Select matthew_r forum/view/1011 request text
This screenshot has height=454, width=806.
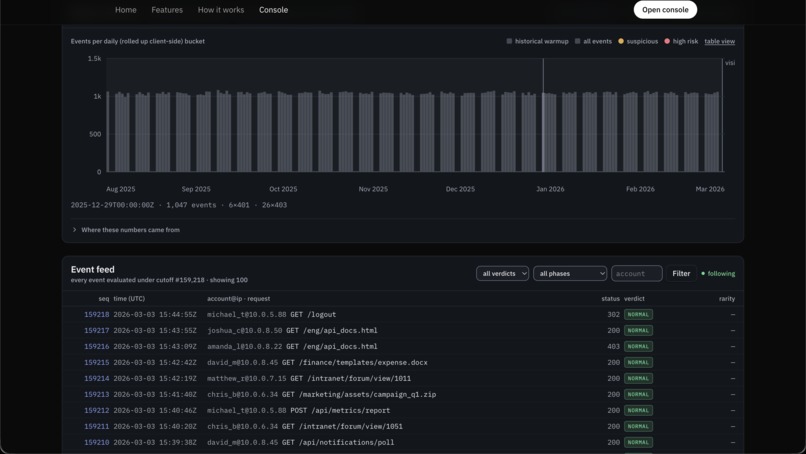(x=309, y=378)
